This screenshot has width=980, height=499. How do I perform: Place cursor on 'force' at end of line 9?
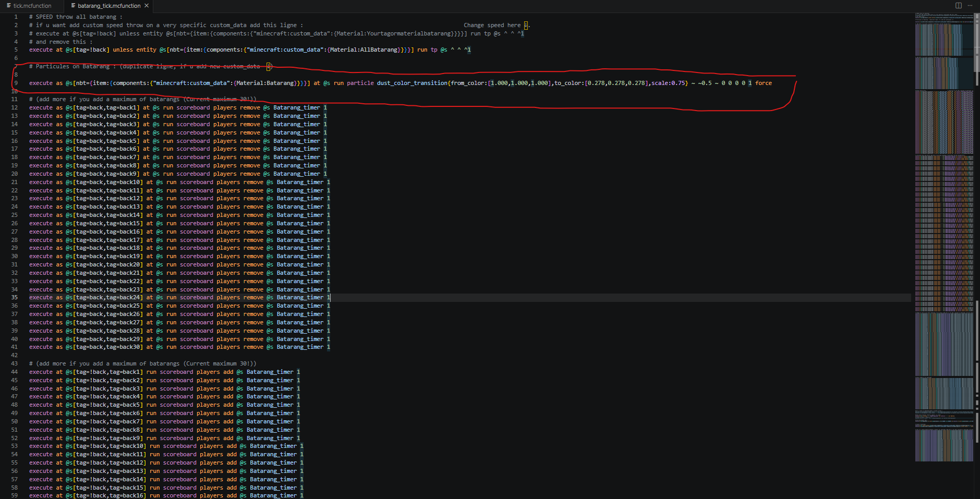(763, 83)
